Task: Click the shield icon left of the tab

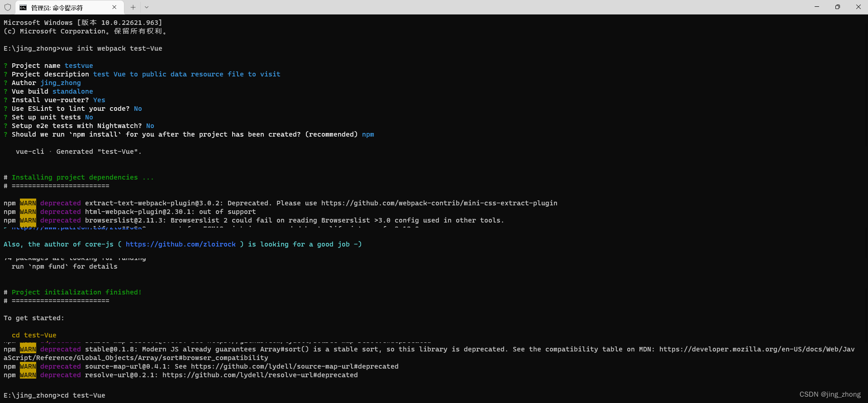Action: (7, 7)
